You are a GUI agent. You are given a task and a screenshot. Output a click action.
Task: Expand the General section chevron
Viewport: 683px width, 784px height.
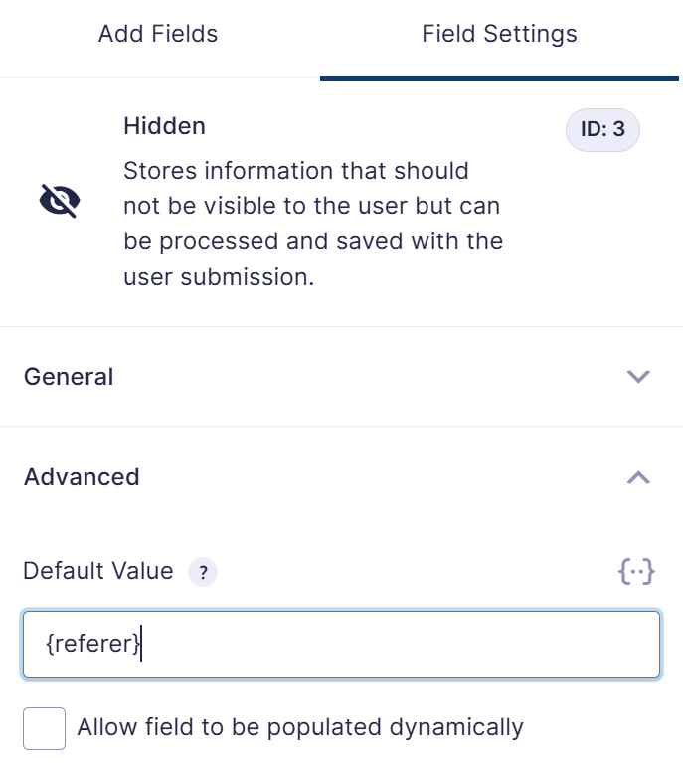(638, 377)
